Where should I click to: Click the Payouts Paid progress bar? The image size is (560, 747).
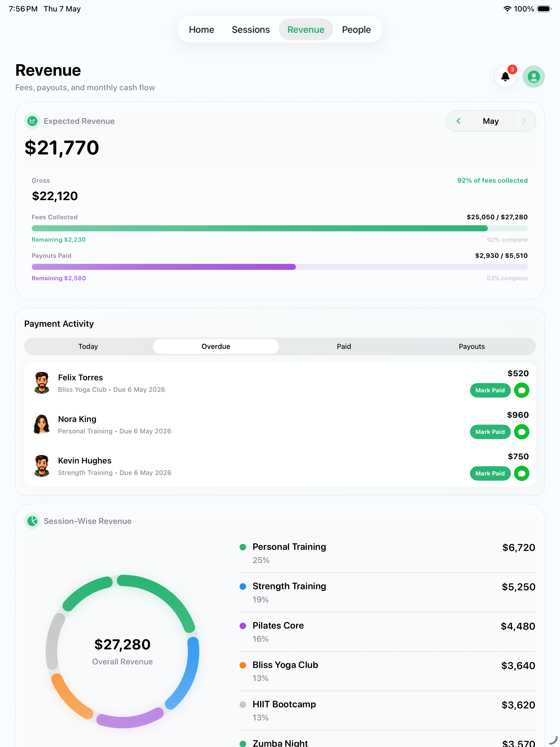pyautogui.click(x=280, y=267)
